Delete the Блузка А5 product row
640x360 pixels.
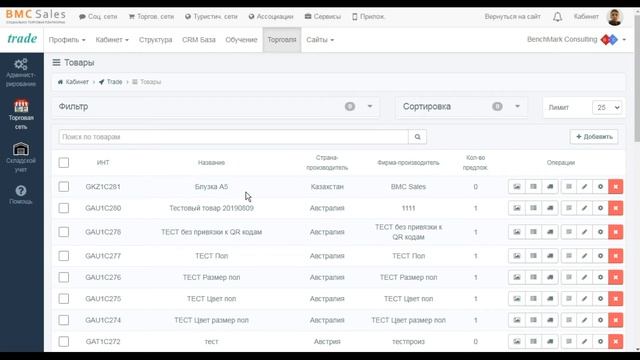[616, 187]
